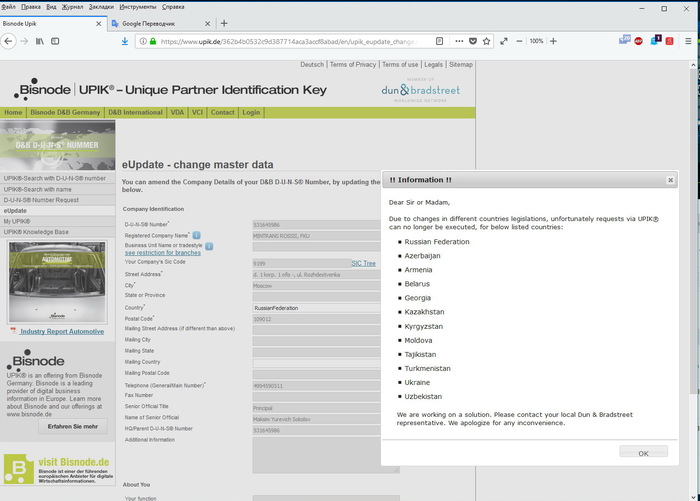
Task: Open the downloads arrow in toolbar
Action: 125,41
